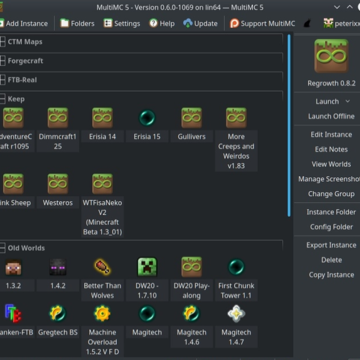360x360 pixels.
Task: Click the Add Instance toolbar button
Action: click(24, 24)
